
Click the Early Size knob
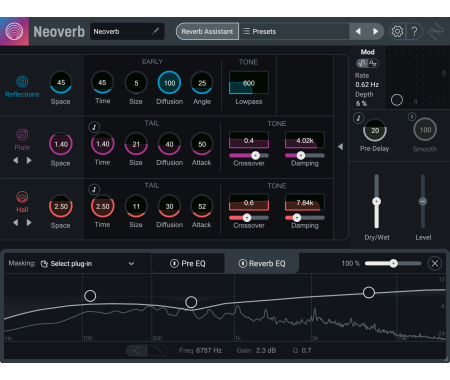tap(136, 83)
